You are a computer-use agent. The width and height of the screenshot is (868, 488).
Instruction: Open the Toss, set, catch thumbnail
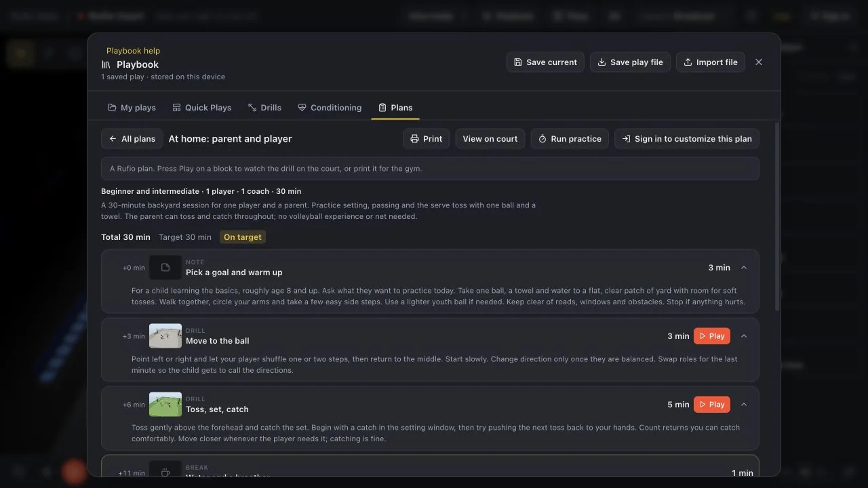pyautogui.click(x=165, y=405)
